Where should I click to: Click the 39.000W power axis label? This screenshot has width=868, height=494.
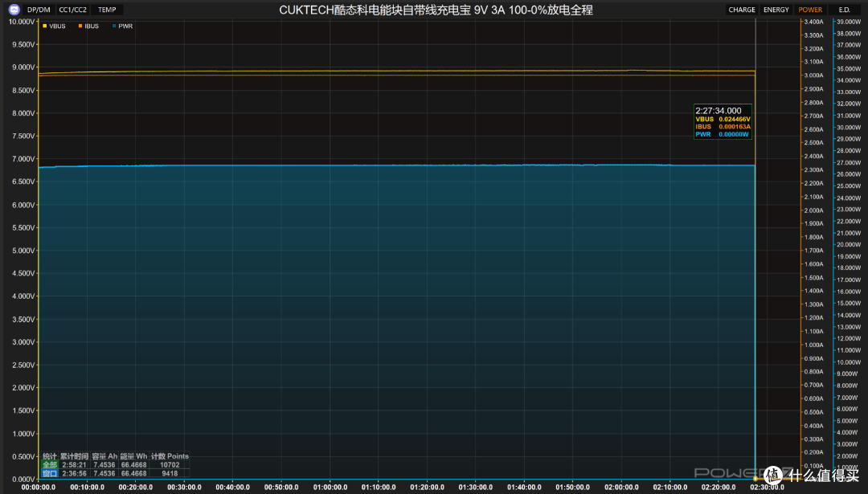pyautogui.click(x=849, y=22)
